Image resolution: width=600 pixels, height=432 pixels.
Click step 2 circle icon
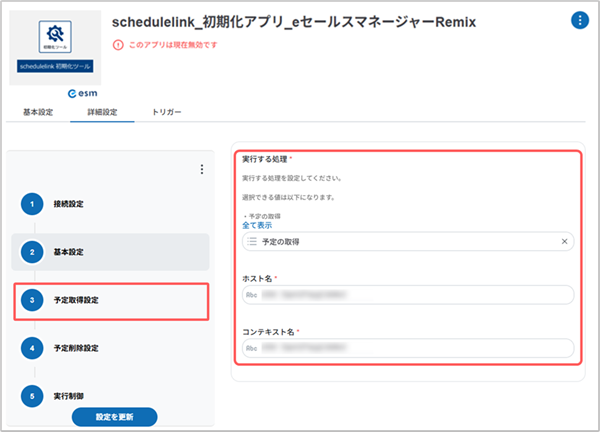tap(32, 252)
